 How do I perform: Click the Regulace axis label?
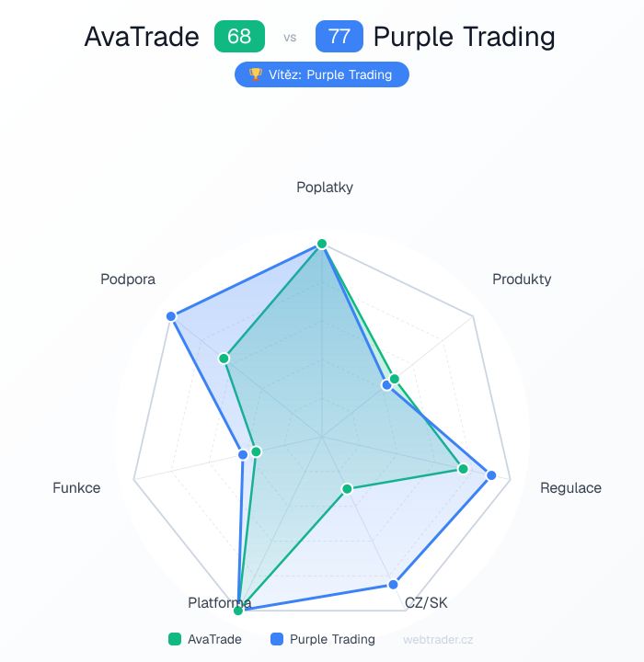point(570,487)
